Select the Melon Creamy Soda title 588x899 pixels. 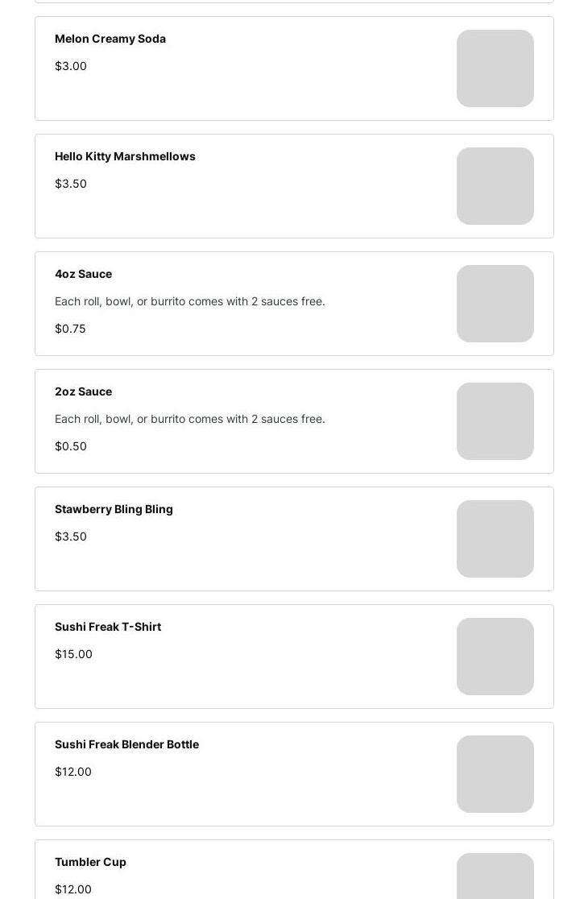[x=110, y=39]
